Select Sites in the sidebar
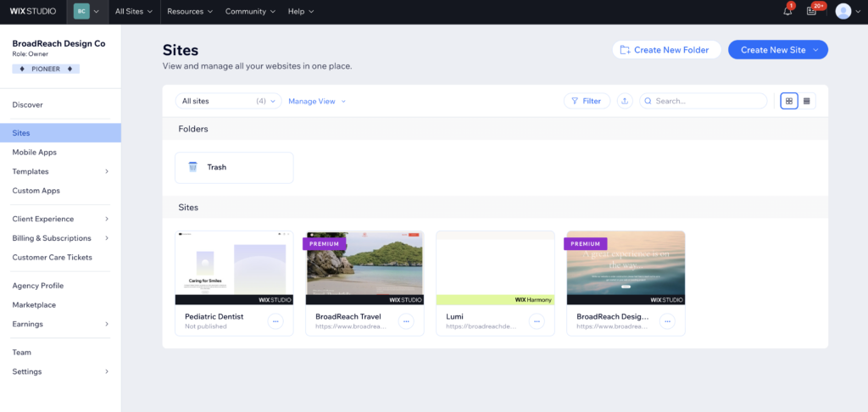 (60, 133)
